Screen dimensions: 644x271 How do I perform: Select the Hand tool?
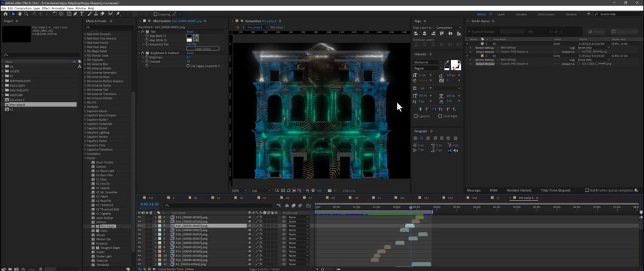pos(19,14)
